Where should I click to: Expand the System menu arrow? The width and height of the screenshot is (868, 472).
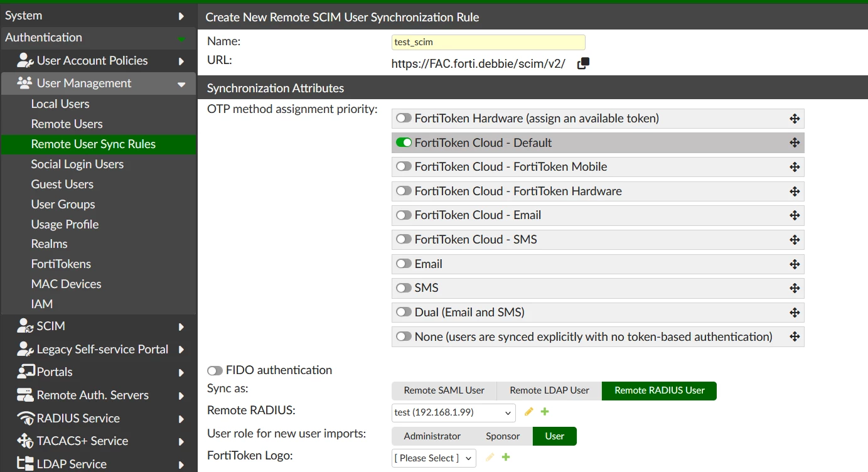coord(181,16)
